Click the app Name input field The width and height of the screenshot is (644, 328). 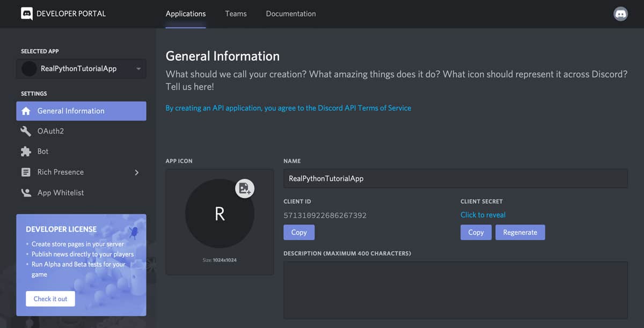[x=456, y=178]
